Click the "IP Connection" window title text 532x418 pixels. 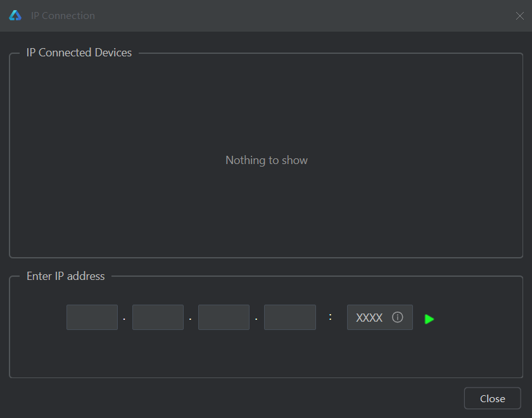coord(63,16)
